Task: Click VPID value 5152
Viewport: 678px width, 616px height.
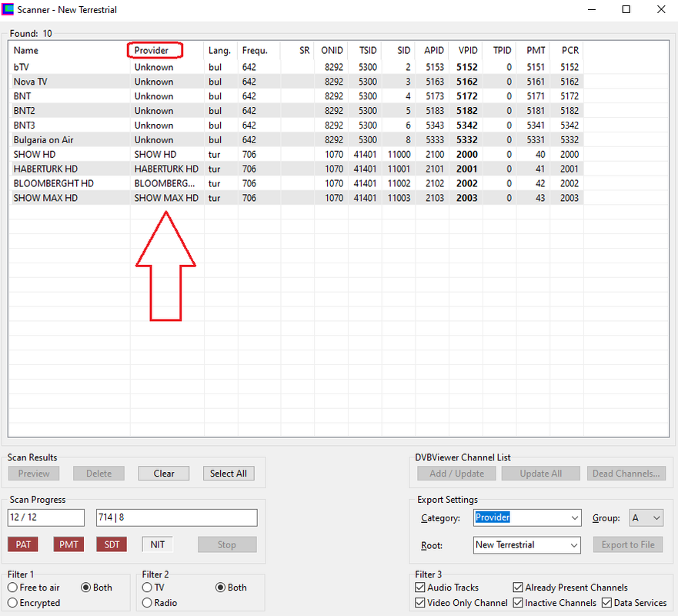Action: (467, 67)
